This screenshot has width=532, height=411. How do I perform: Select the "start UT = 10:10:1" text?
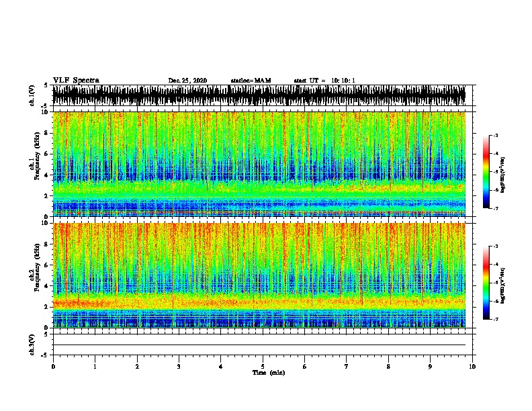pos(324,81)
